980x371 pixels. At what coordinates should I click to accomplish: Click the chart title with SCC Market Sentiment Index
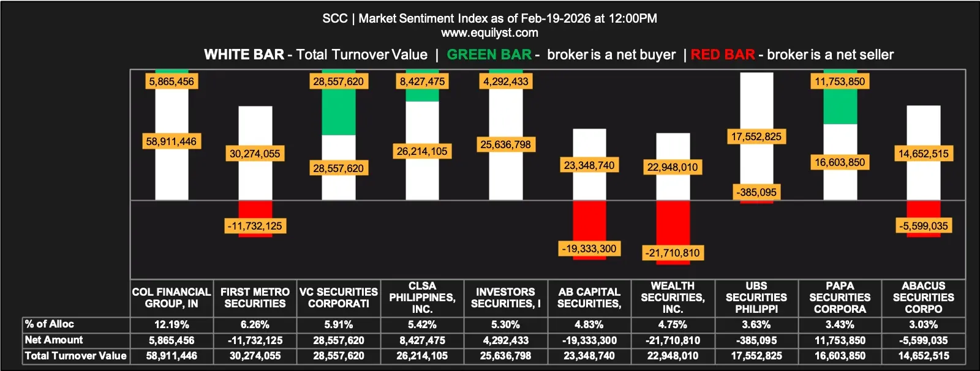(x=489, y=18)
